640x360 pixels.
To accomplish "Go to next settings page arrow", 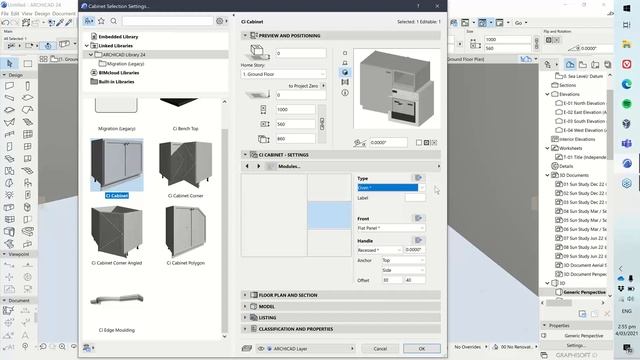I will click(x=258, y=166).
